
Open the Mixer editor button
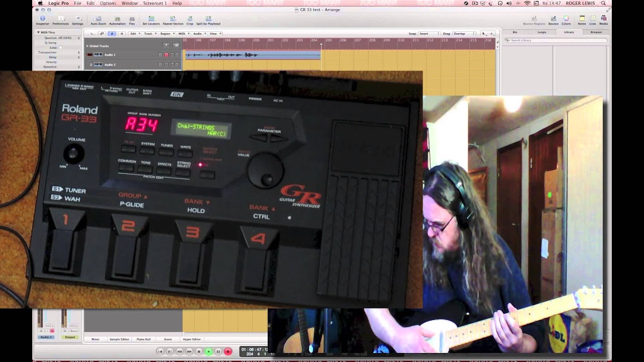click(95, 339)
